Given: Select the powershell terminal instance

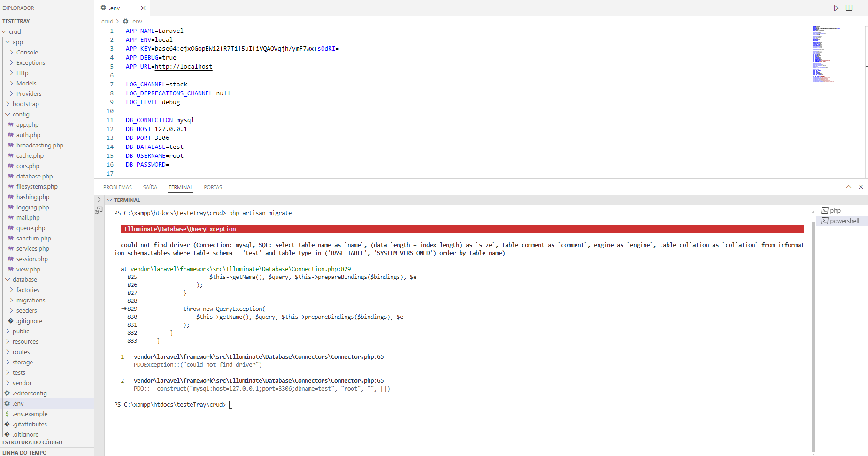Looking at the screenshot, I should [x=842, y=221].
